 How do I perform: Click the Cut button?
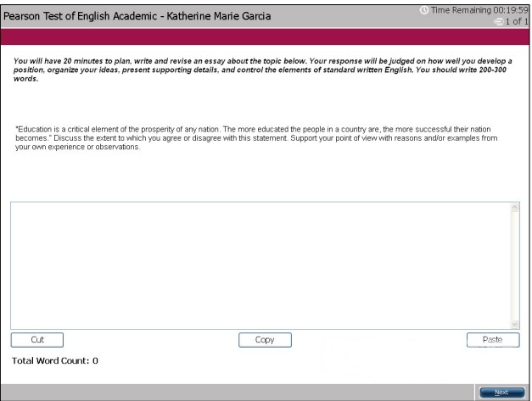click(37, 340)
